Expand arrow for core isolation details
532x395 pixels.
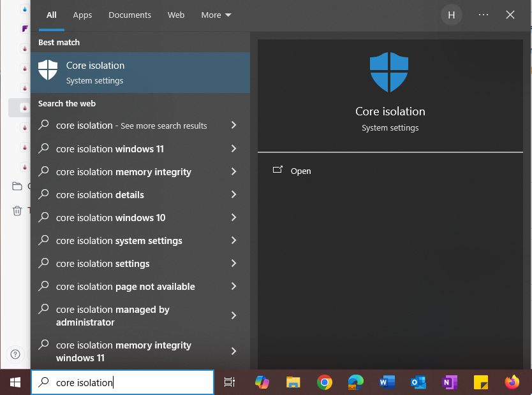click(x=233, y=195)
